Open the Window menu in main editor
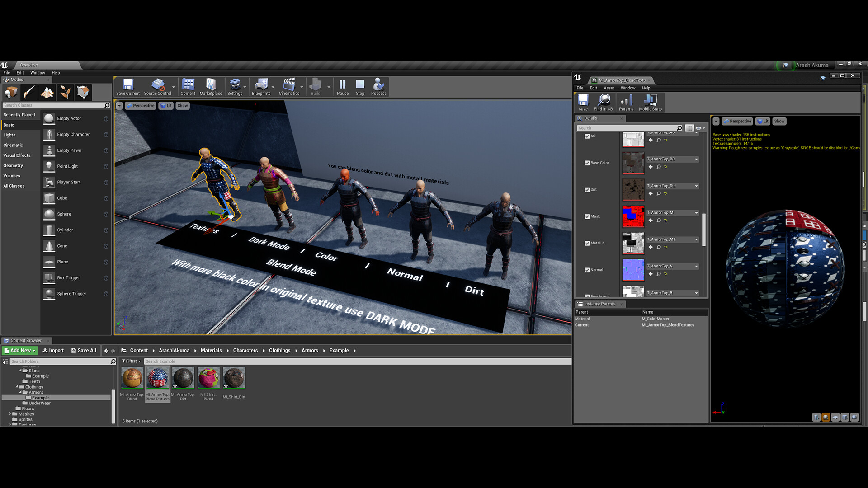This screenshot has height=488, width=868. pos(38,73)
